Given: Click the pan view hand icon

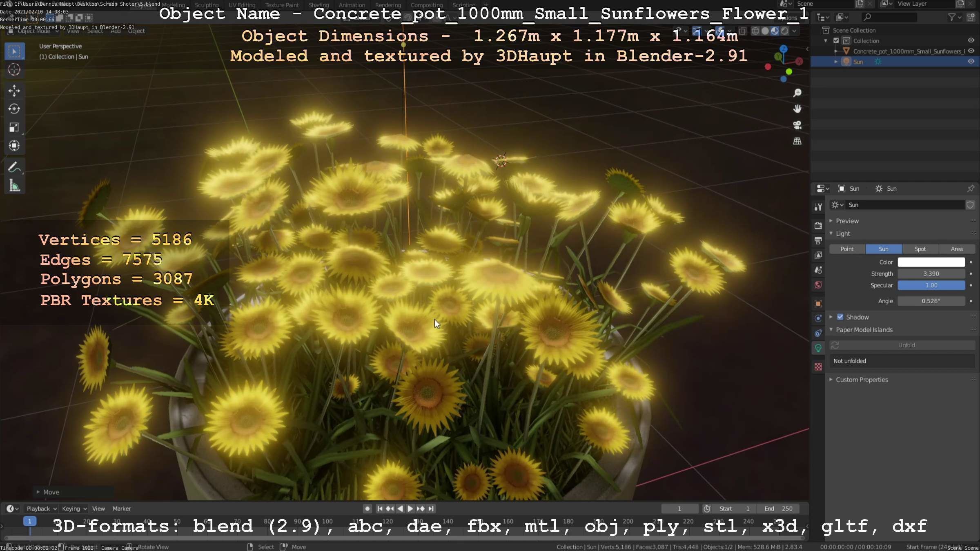Looking at the screenshot, I should [x=797, y=109].
